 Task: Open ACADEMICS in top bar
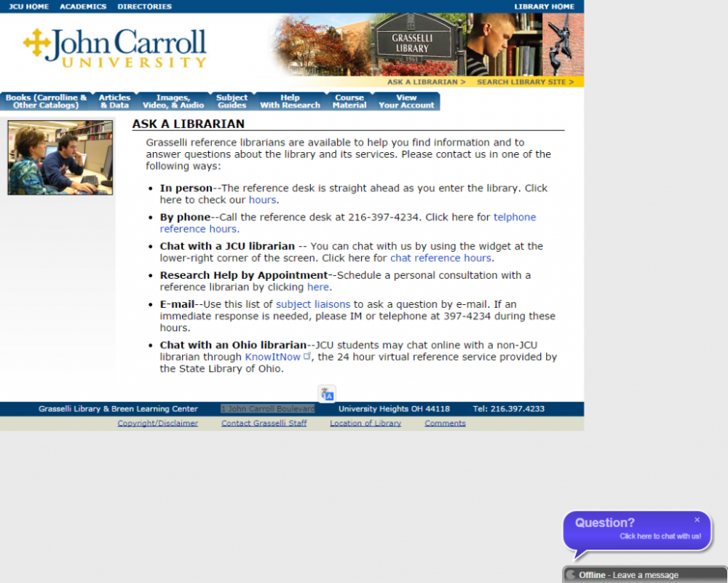(x=83, y=7)
